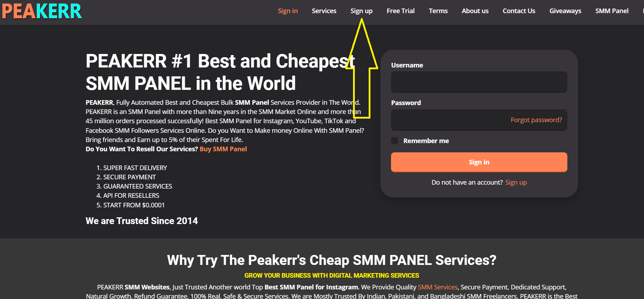
Task: Select START FROM $0.0001 list item
Action: pos(134,205)
